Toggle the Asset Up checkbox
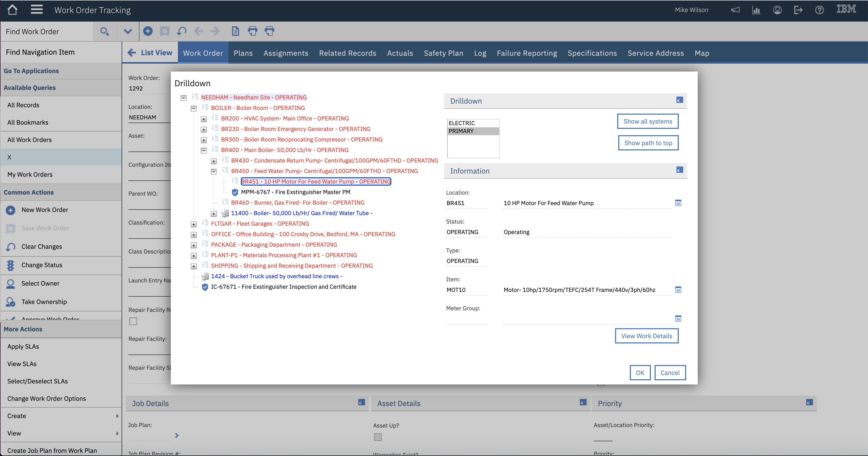The height and width of the screenshot is (456, 868). pyautogui.click(x=378, y=437)
